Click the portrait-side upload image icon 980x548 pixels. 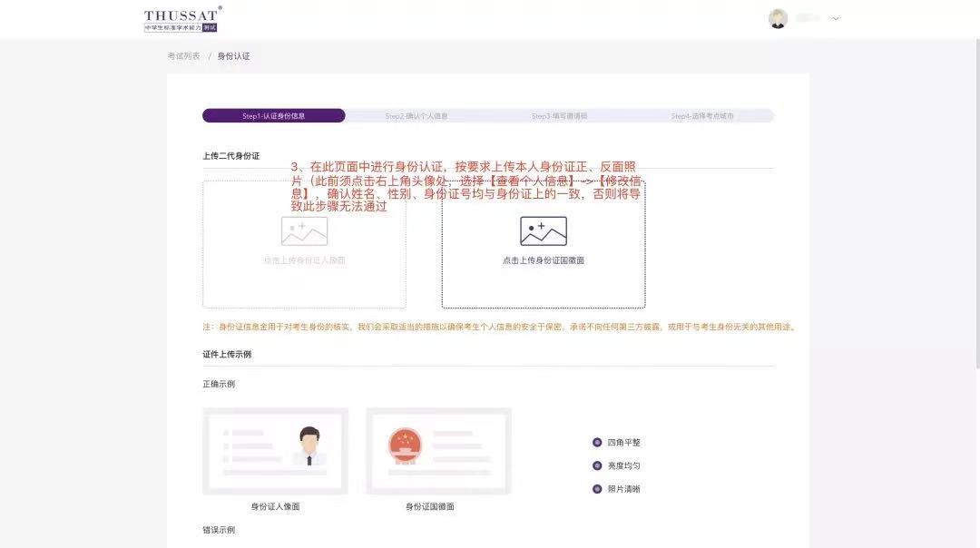coord(304,231)
